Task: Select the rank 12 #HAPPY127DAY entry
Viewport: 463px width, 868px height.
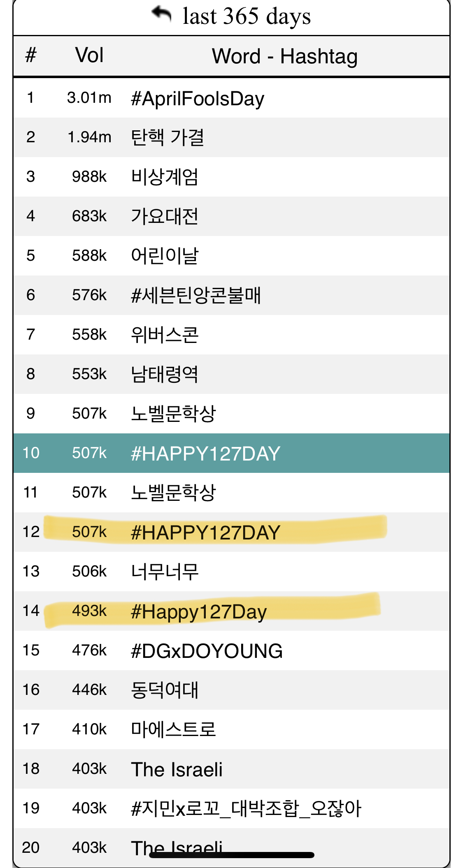Action: pos(231,532)
